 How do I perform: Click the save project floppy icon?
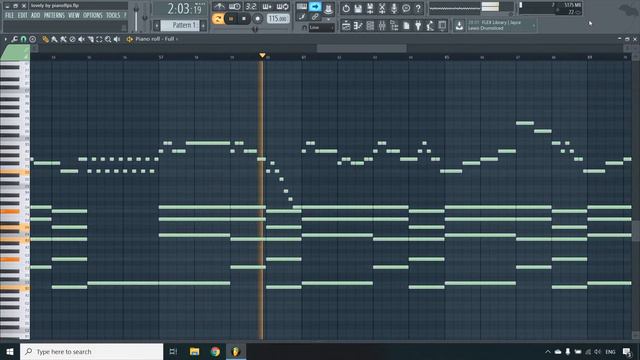pos(358,8)
